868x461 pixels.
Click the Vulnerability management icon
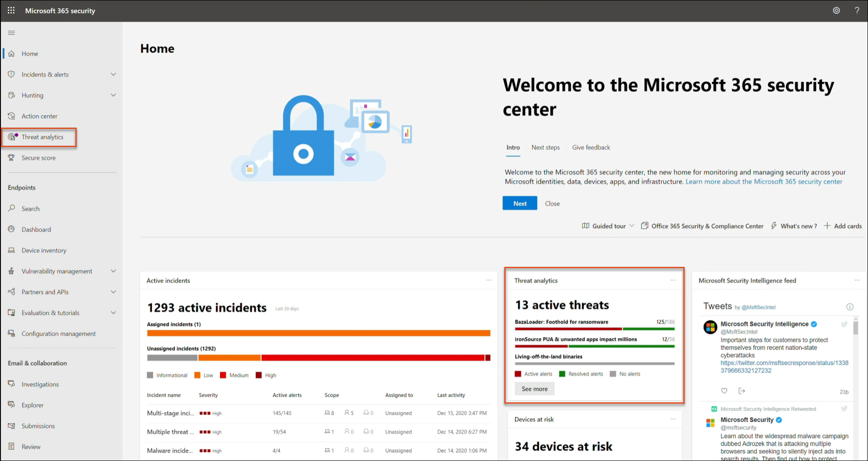[12, 271]
